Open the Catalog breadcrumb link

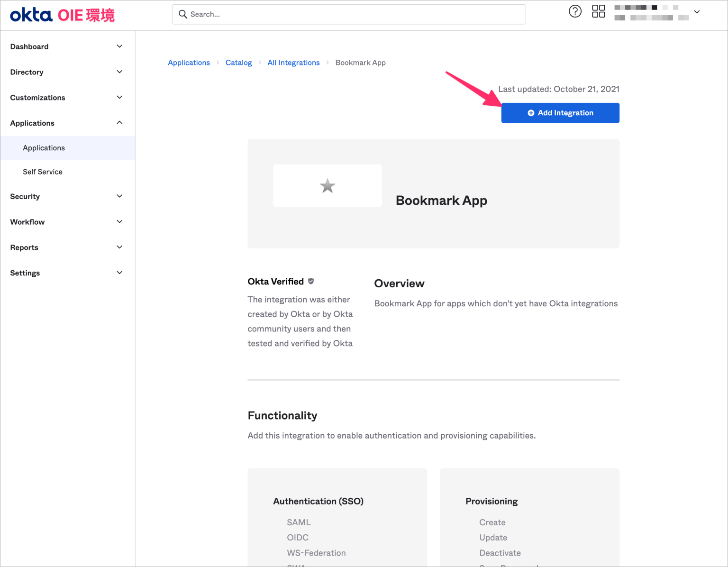[238, 62]
